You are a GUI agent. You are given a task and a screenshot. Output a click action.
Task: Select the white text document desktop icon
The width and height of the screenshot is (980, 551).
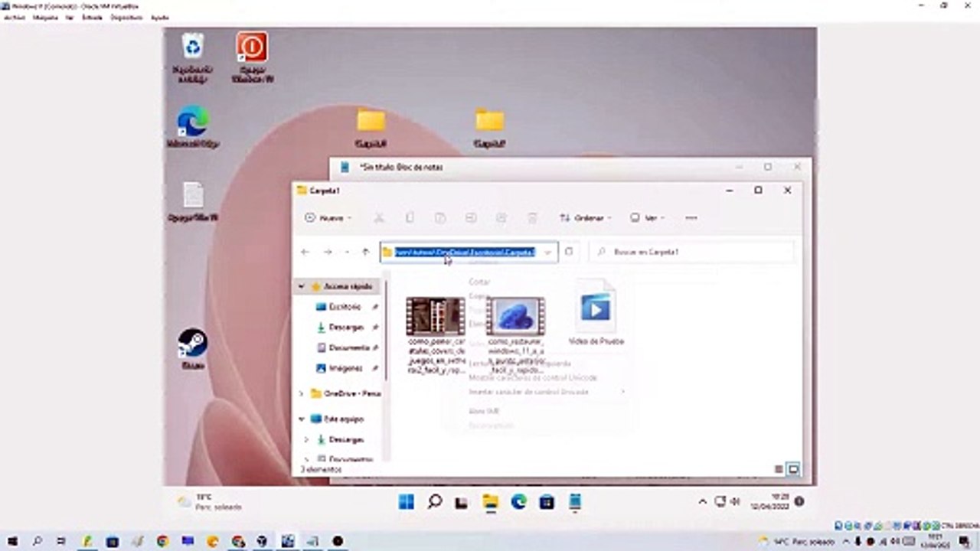[x=193, y=202]
